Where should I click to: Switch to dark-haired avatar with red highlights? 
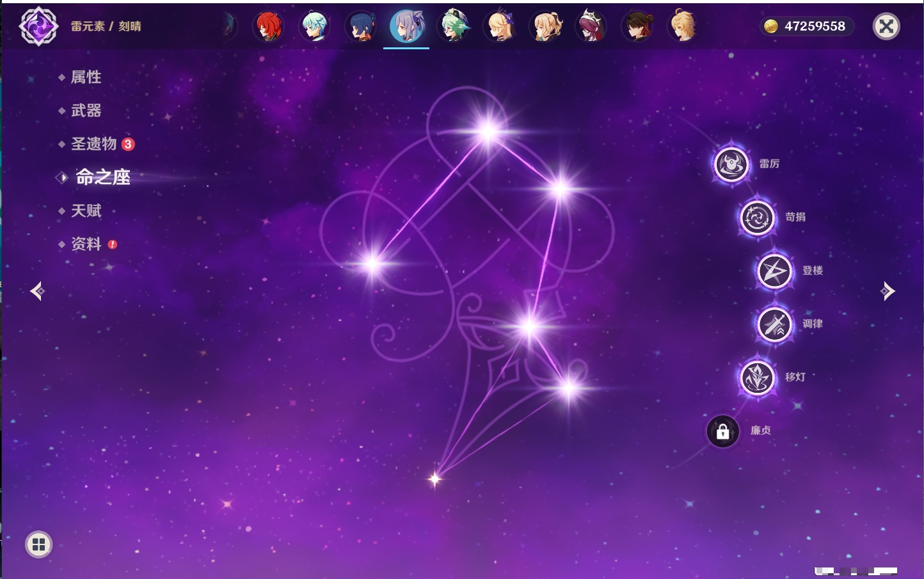637,27
